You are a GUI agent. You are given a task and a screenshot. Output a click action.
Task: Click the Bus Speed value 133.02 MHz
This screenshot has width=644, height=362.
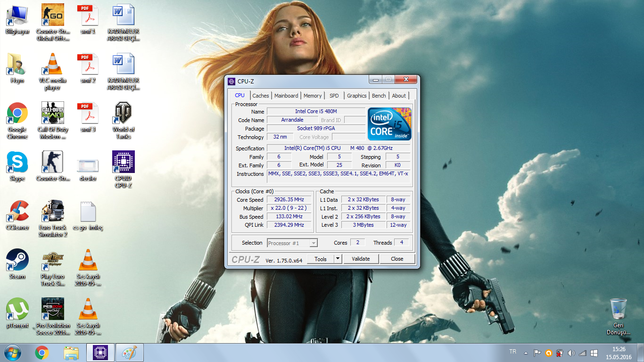click(x=289, y=216)
